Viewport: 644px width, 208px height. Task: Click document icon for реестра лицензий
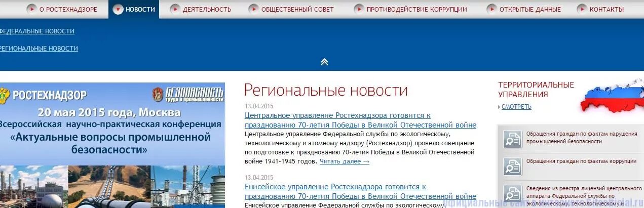point(513,194)
